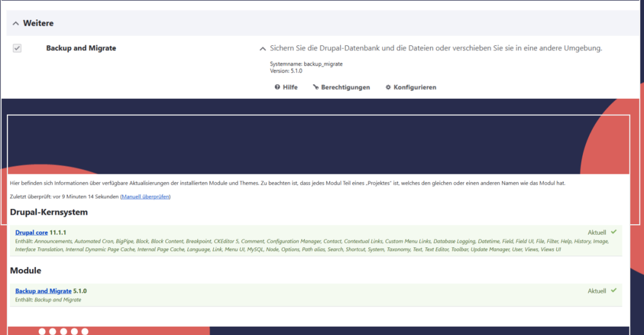Click the Berechtigungen wrench icon
Screen dimensions: 644x335
[316, 88]
